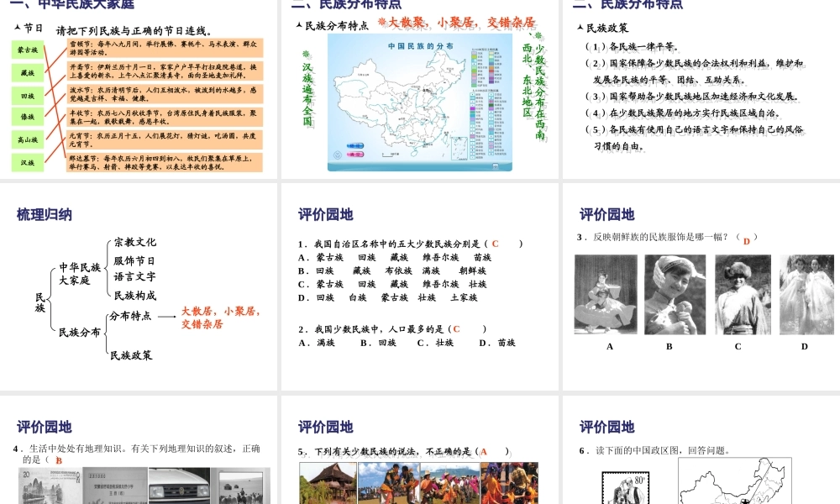Click the 那达慕节 description box
Image resolution: width=840 pixels, height=504 pixels.
[165, 162]
